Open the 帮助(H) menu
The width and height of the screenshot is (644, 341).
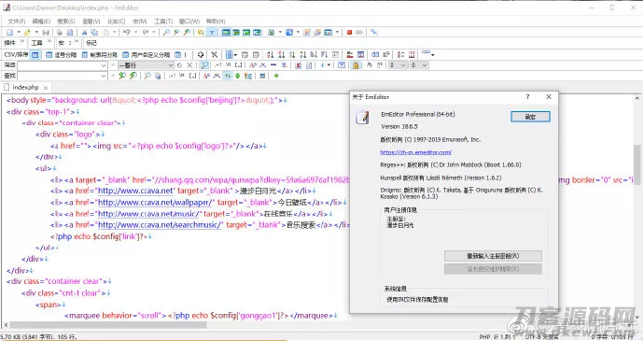click(216, 21)
